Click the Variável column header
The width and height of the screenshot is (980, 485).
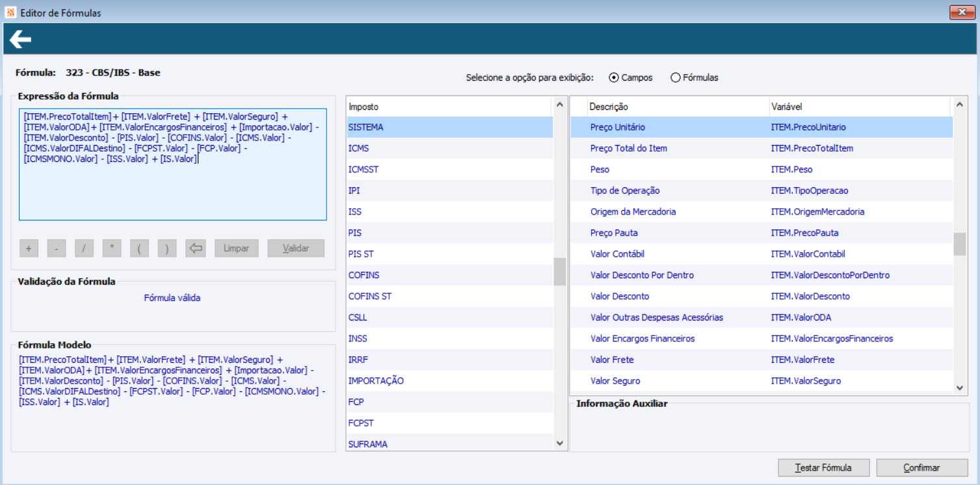pos(861,107)
